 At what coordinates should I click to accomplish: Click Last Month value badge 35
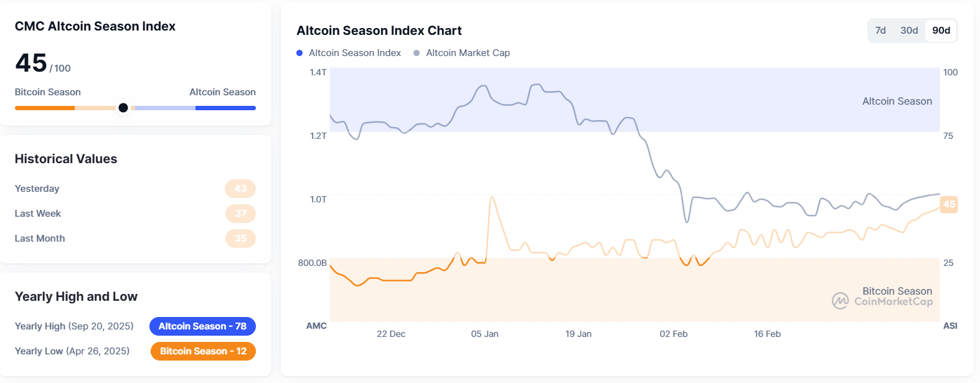[240, 239]
